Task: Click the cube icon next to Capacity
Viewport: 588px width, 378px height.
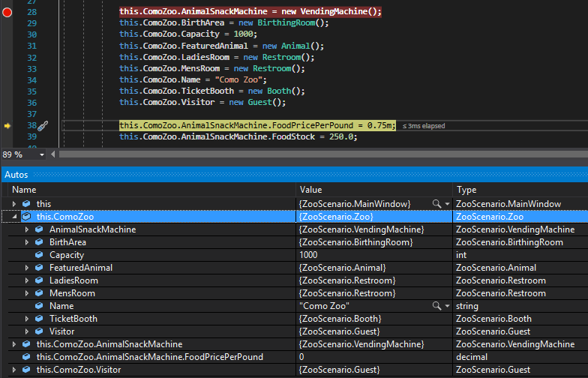Action: tap(40, 255)
